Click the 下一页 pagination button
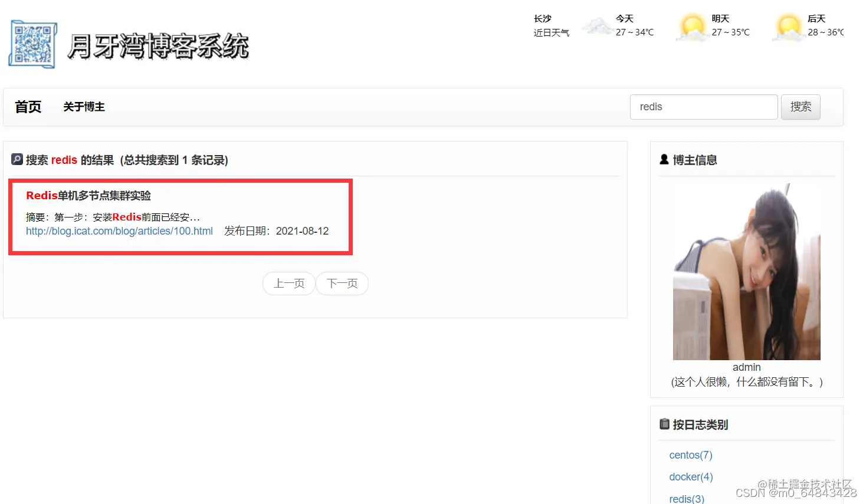Viewport: 866px width, 504px height. tap(342, 284)
